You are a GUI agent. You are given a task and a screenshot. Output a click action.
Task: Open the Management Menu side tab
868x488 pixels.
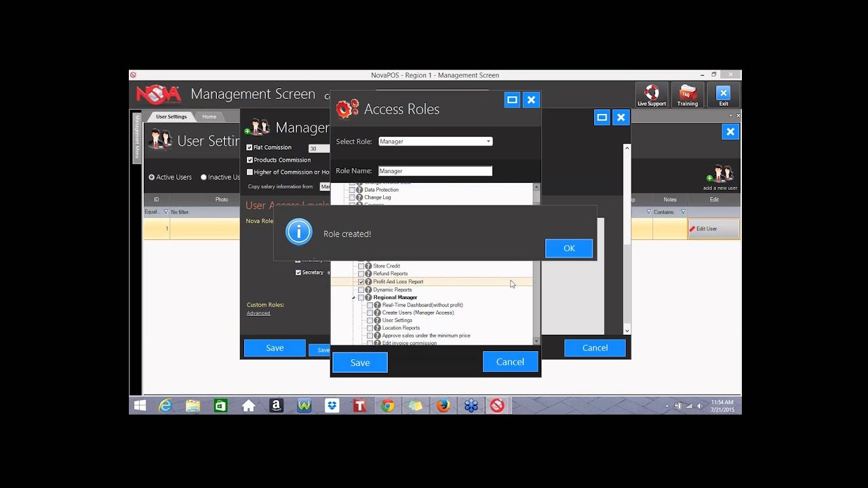click(x=136, y=138)
